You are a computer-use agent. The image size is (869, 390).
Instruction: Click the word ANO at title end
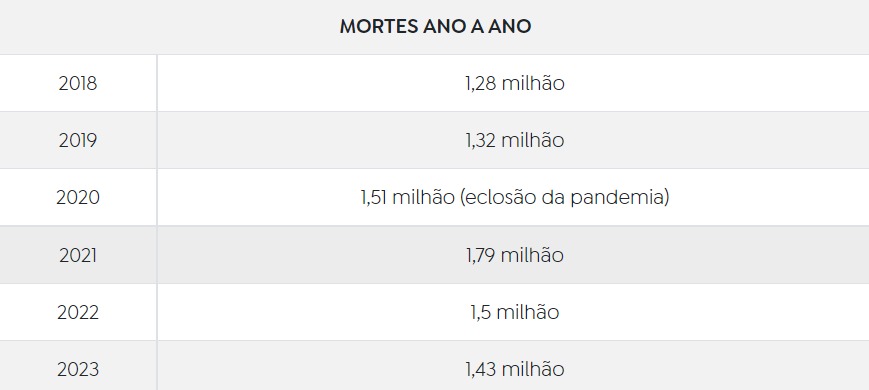coord(509,27)
